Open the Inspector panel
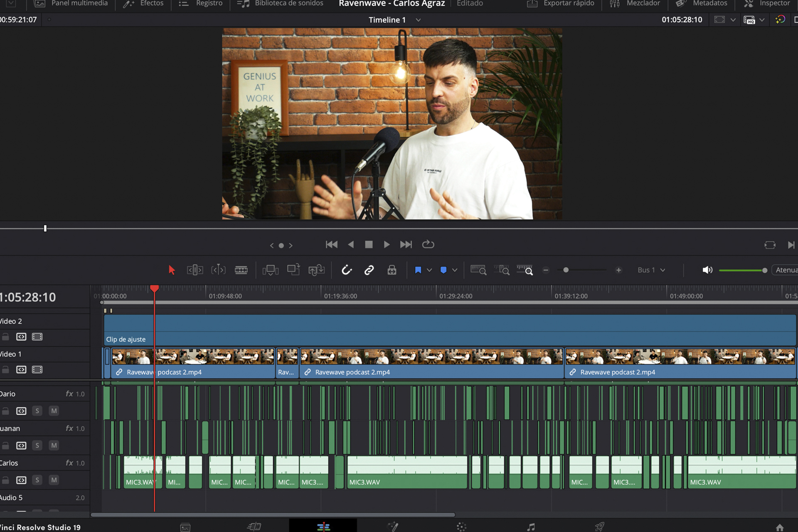Viewport: 798px width, 532px height. point(767,4)
